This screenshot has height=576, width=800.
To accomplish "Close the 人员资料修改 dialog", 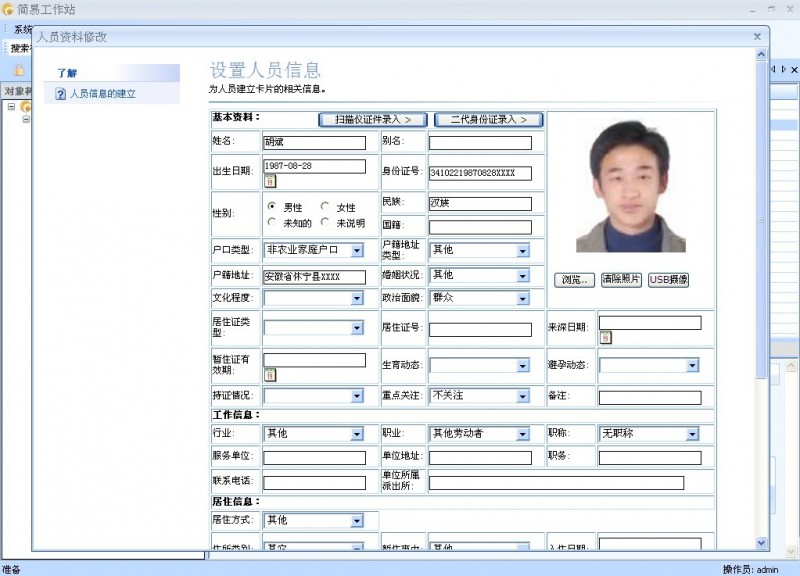I will pos(757,37).
